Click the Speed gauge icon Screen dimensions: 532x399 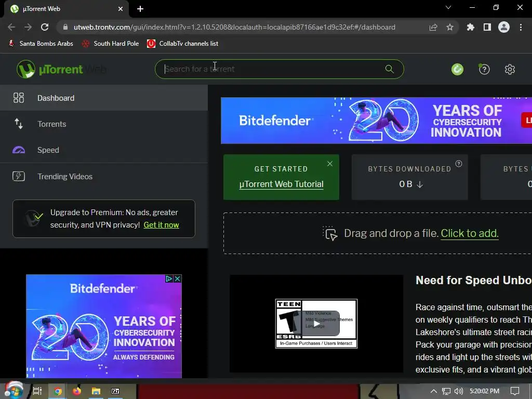(19, 150)
